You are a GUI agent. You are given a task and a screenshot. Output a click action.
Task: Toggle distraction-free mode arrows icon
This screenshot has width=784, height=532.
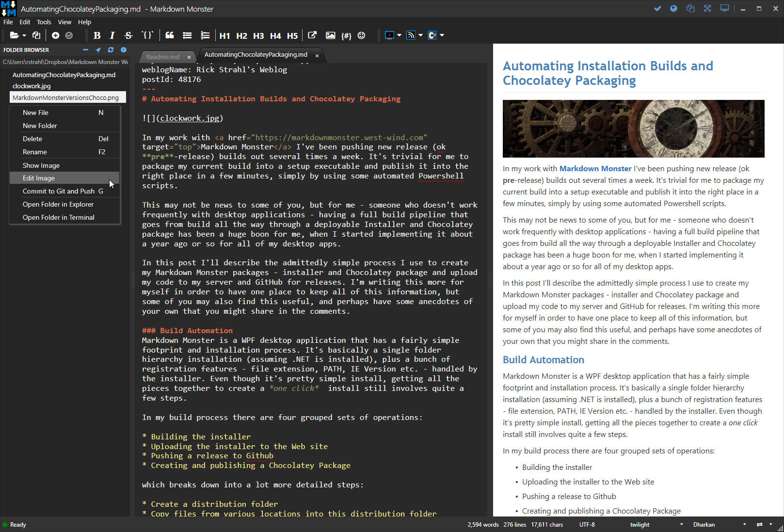[707, 9]
